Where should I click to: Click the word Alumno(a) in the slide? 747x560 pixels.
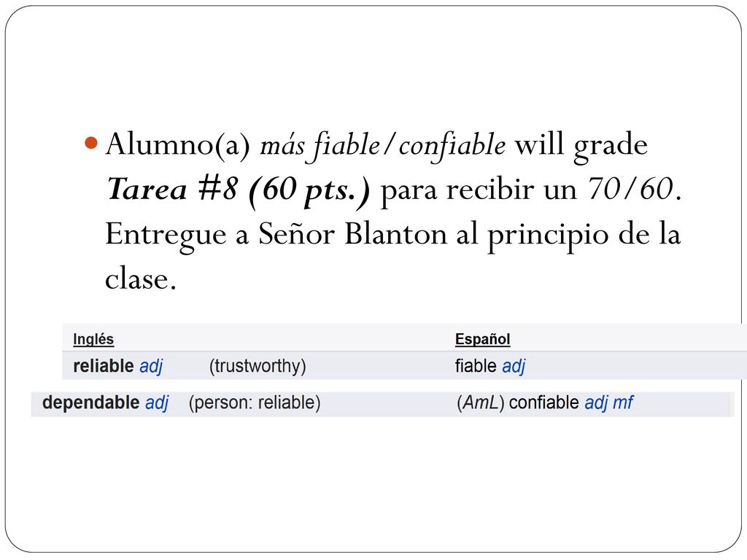[x=178, y=144]
